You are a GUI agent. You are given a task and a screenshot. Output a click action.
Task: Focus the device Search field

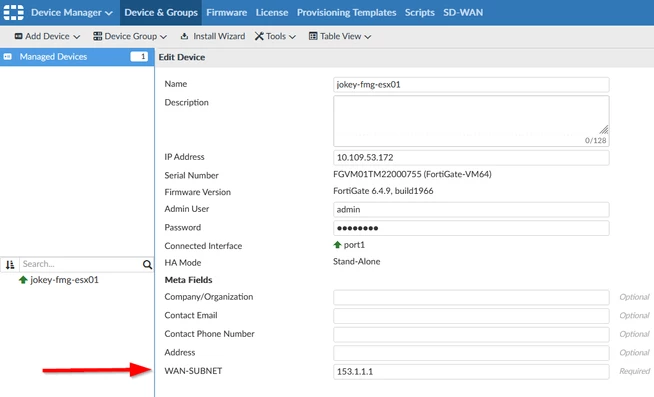pyautogui.click(x=81, y=264)
